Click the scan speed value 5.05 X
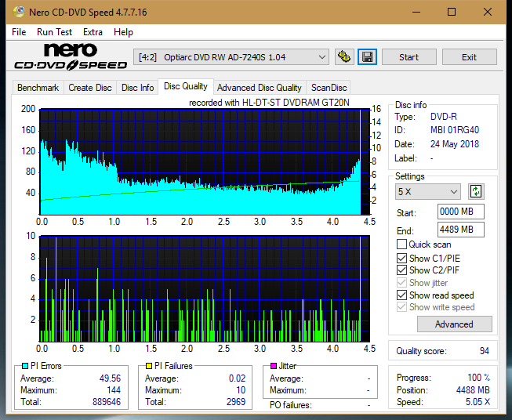Screen dimensions: 512x420 click(478, 401)
